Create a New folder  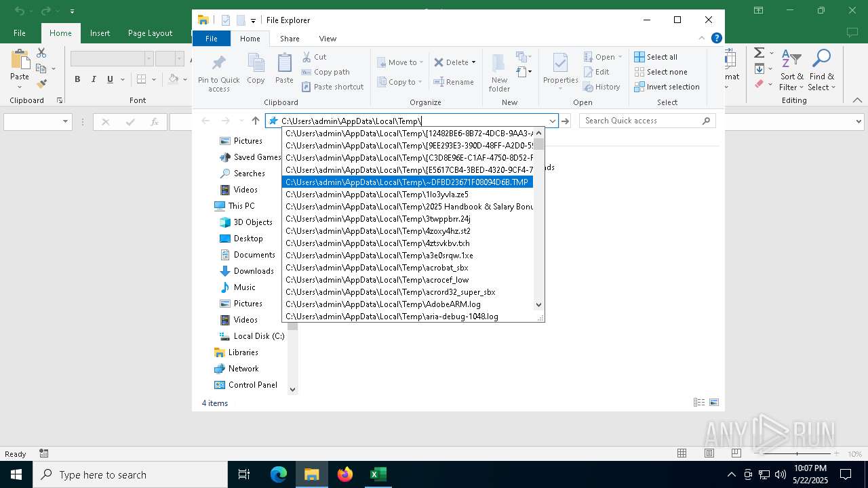(499, 73)
